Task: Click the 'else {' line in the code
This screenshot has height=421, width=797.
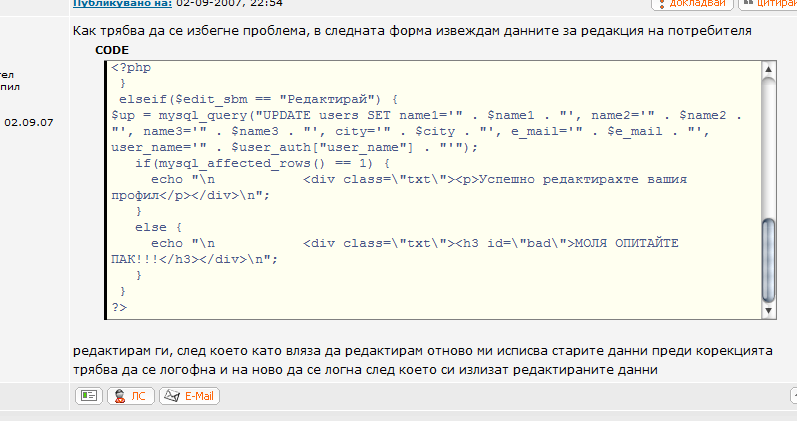Action: (x=158, y=227)
